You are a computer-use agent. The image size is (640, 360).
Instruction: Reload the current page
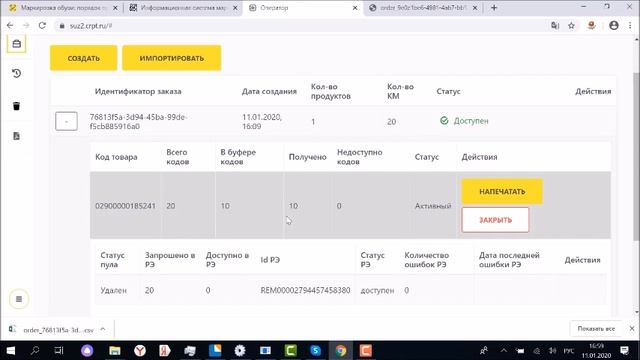point(42,25)
